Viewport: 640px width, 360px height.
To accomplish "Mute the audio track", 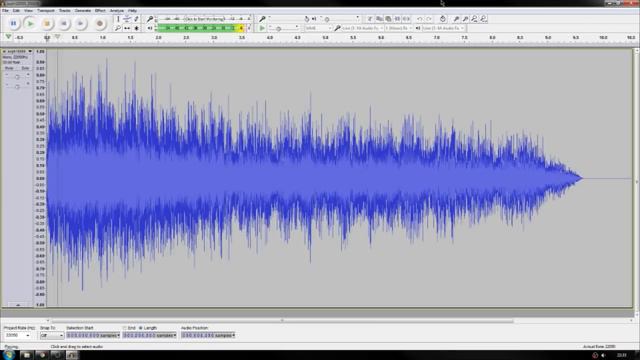I will (9, 68).
